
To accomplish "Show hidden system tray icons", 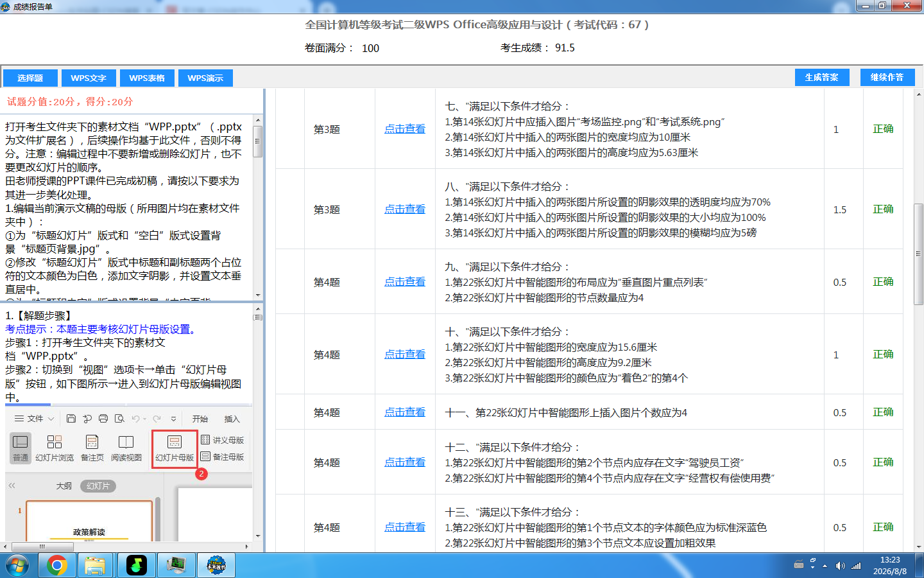I will 825,566.
